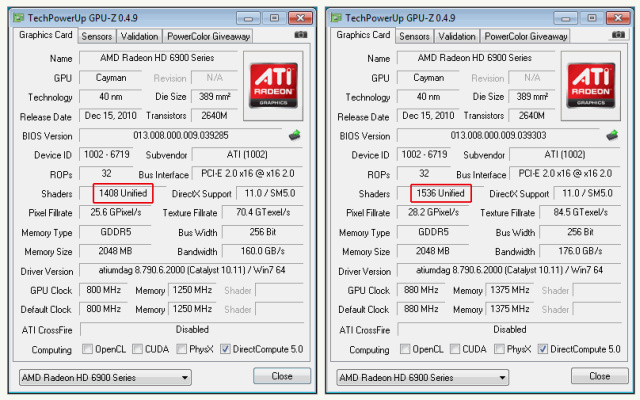Switch to Sensors tab in left window

(97, 36)
